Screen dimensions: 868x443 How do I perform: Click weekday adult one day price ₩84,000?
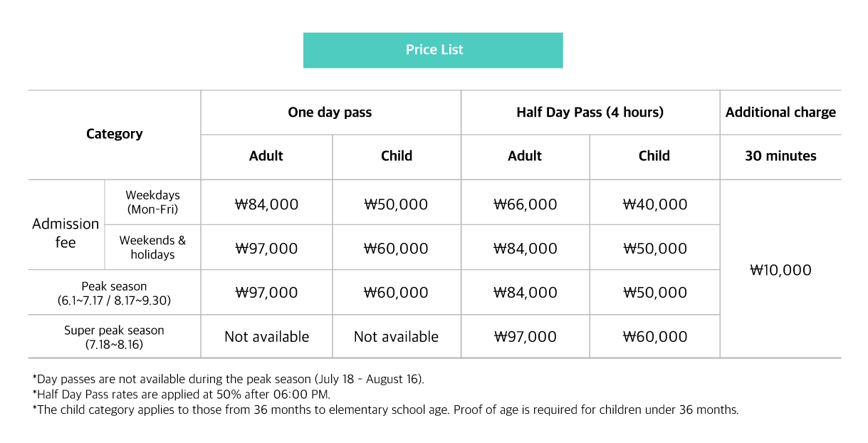coord(266,204)
